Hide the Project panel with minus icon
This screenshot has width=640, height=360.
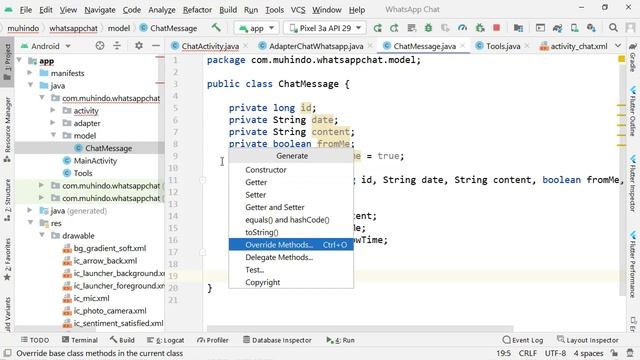pos(156,46)
